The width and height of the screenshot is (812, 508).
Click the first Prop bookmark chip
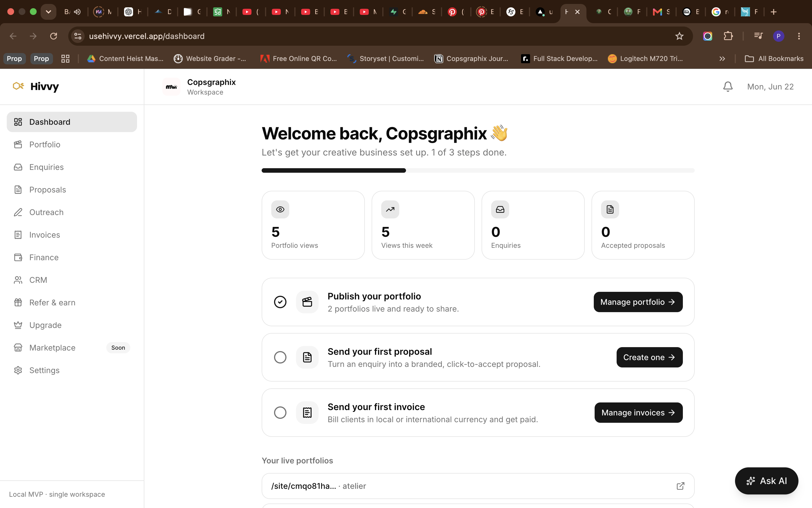tap(14, 59)
